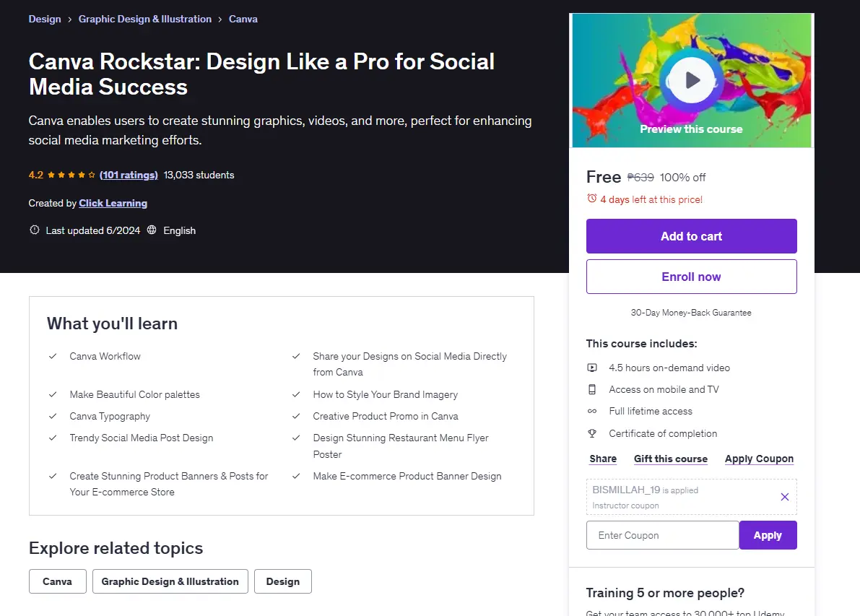Click the 'Explore related topics' heading
The height and width of the screenshot is (616, 860).
[x=116, y=548]
